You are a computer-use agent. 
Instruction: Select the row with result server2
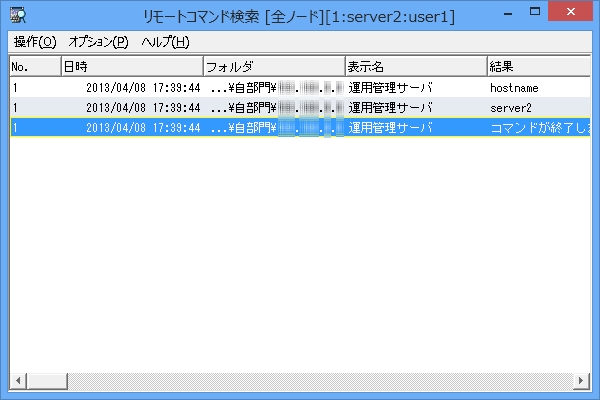pos(300,108)
